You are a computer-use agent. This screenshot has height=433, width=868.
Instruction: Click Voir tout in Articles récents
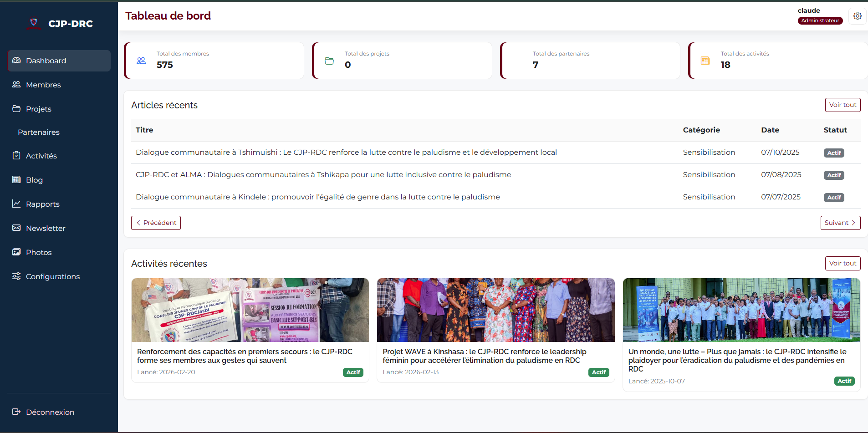(x=842, y=105)
